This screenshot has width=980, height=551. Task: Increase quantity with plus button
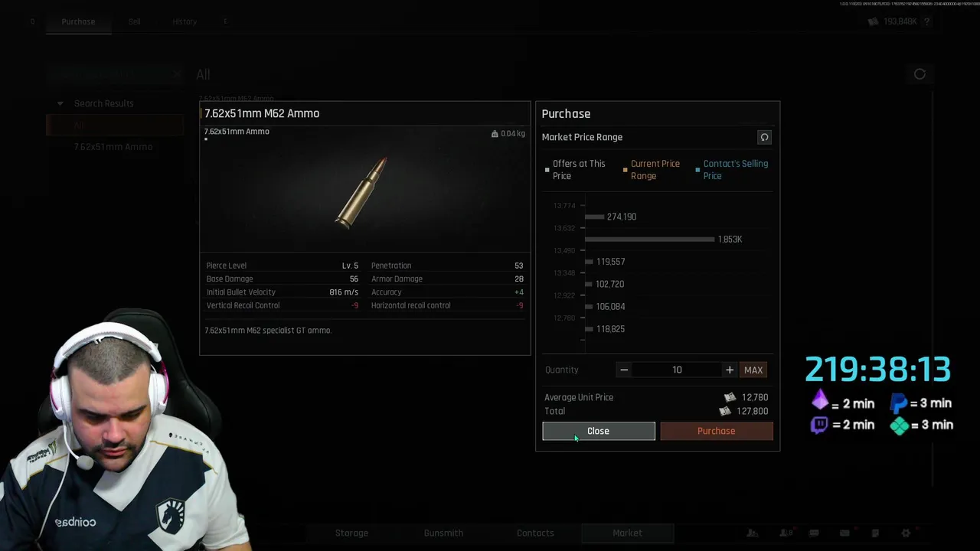(730, 370)
